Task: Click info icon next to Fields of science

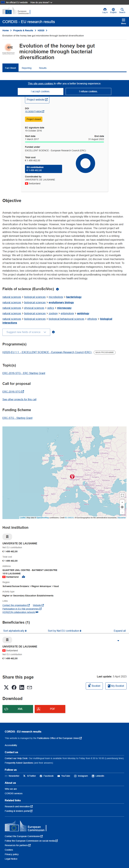Action: point(57,289)
